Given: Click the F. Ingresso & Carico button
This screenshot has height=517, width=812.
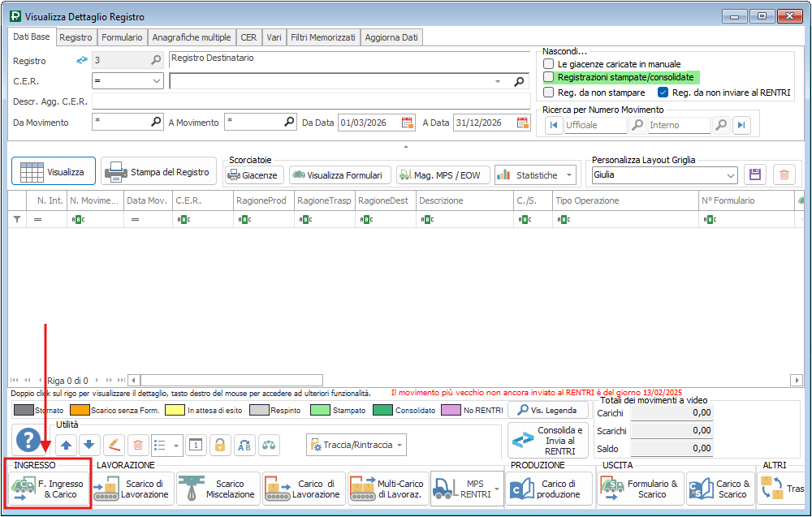Looking at the screenshot, I should 49,489.
